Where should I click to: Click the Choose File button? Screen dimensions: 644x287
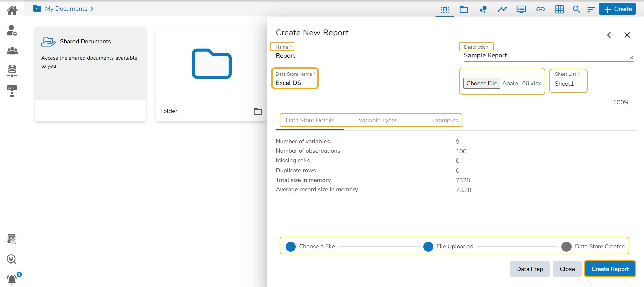(x=482, y=83)
